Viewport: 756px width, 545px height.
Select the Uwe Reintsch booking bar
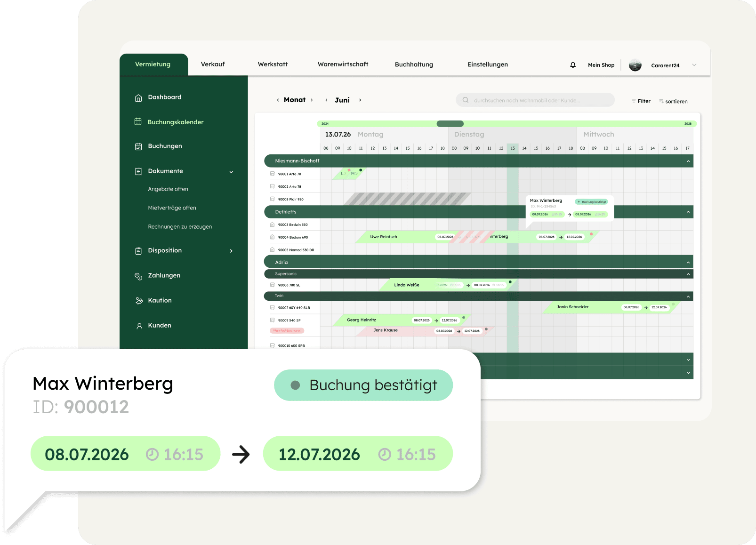pos(384,237)
